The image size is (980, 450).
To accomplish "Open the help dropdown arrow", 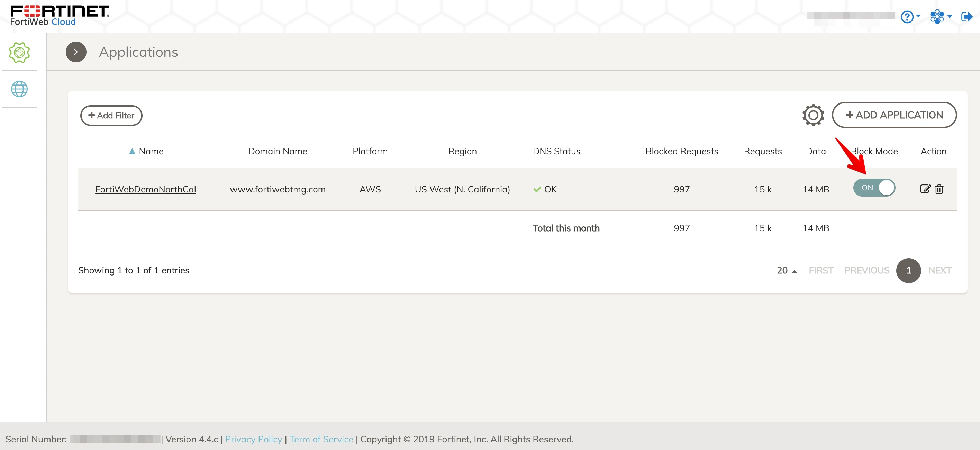I will pyautogui.click(x=918, y=16).
